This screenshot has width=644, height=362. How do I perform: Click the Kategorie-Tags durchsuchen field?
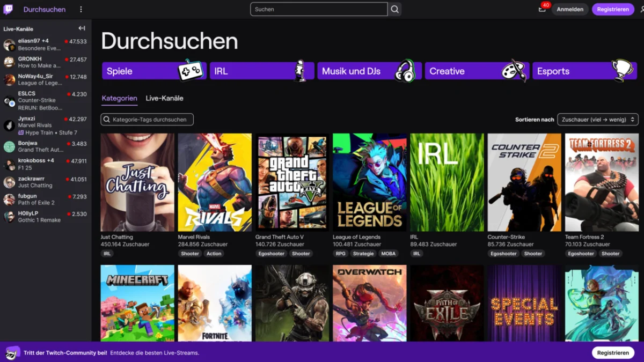[147, 120]
